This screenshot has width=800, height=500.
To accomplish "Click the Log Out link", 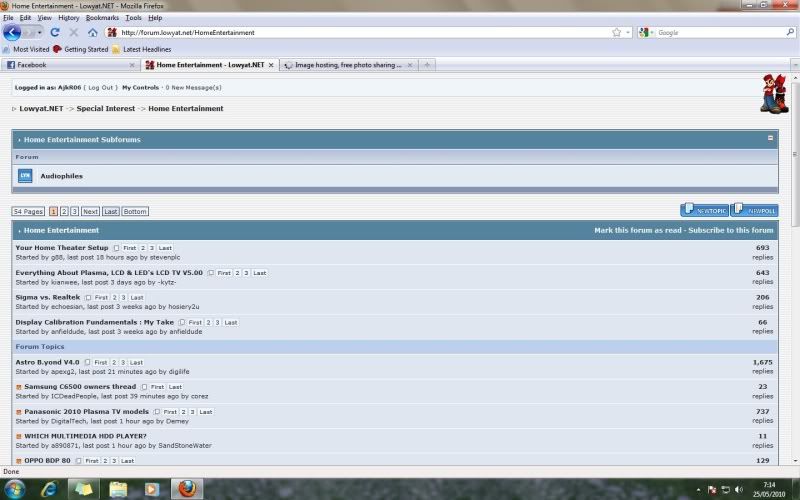I will [x=99, y=88].
